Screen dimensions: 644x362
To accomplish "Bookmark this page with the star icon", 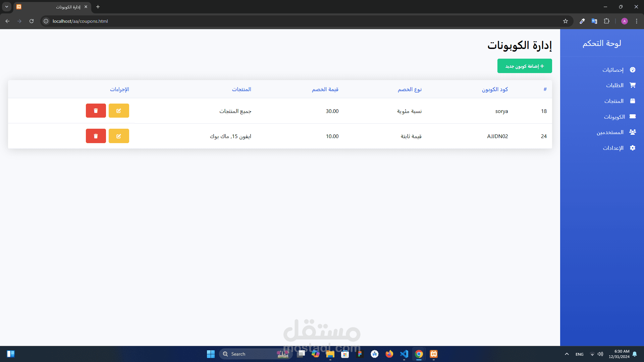I will (x=566, y=21).
